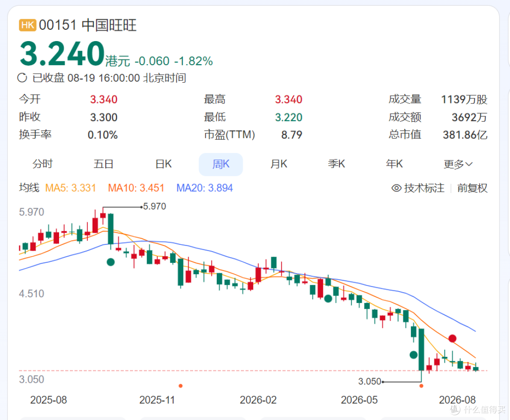The width and height of the screenshot is (510, 420).
Task: Click the red circle marker near 2026-08
Action: (x=452, y=338)
